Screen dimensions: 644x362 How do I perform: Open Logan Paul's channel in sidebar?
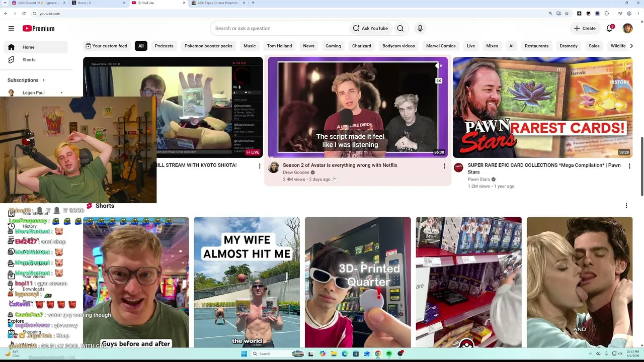(x=34, y=93)
